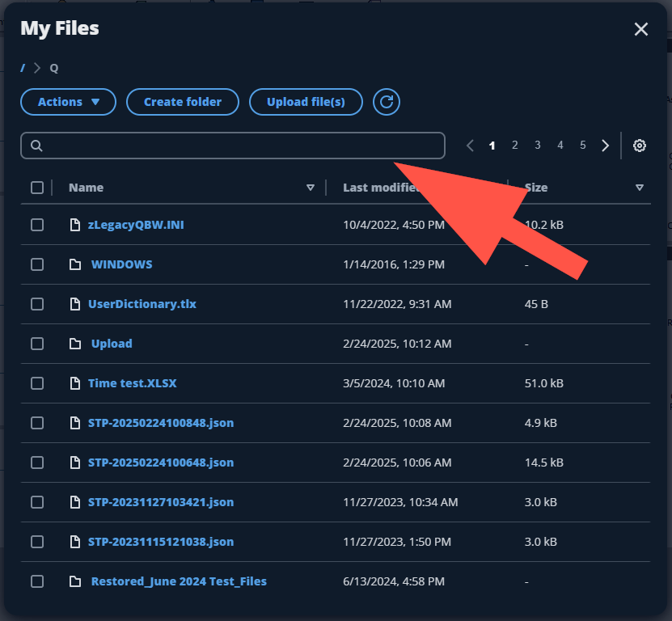
Task: Tick checkbox for STP-20231115121038.json
Action: coord(37,542)
